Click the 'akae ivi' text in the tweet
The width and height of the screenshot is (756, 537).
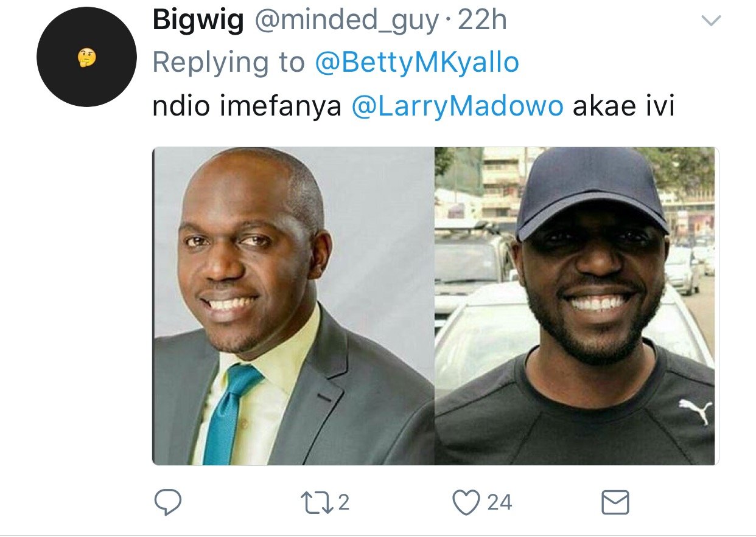pos(624,106)
